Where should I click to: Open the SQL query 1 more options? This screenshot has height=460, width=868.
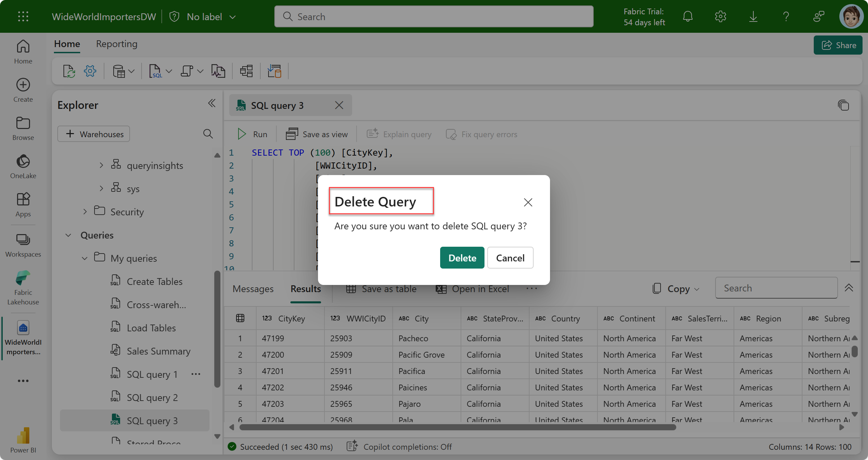(x=196, y=374)
